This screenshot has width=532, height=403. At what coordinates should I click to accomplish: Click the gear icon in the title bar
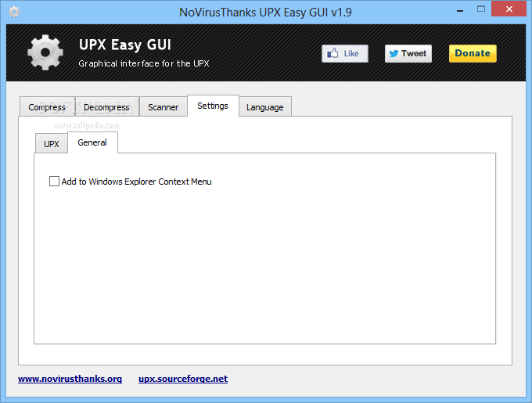click(14, 13)
